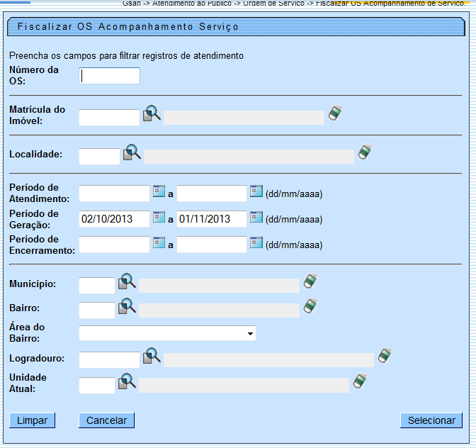Click the Período de Geração start date field
Image resolution: width=476 pixels, height=448 pixels.
point(114,219)
